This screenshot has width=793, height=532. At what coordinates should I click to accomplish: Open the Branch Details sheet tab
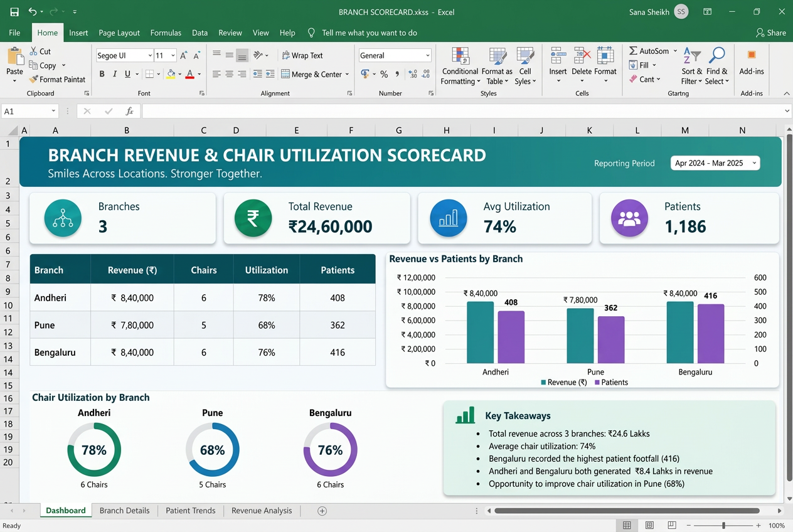(124, 511)
